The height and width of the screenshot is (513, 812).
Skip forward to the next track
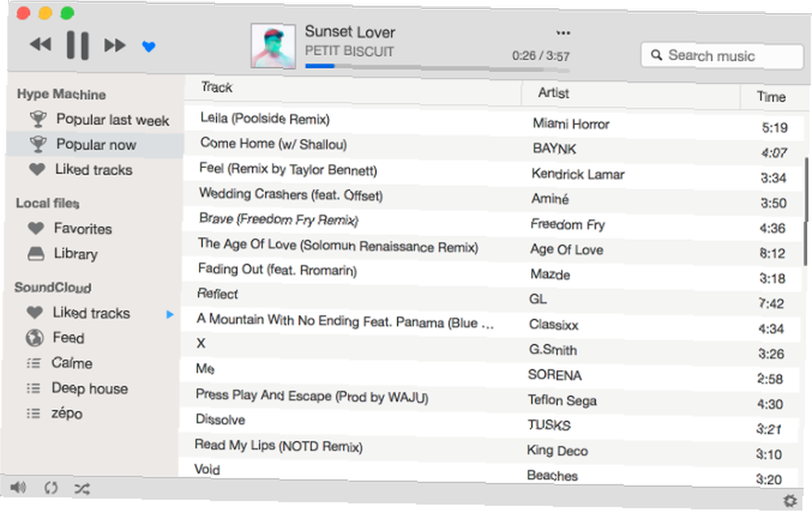tap(114, 45)
